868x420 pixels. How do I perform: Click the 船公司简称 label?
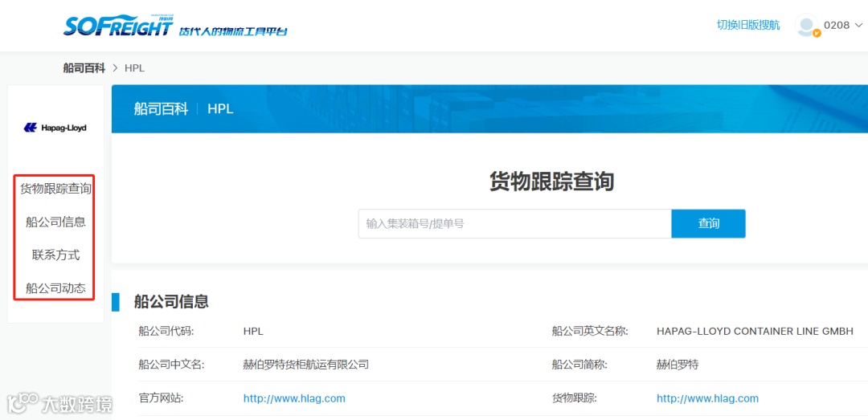(x=579, y=365)
